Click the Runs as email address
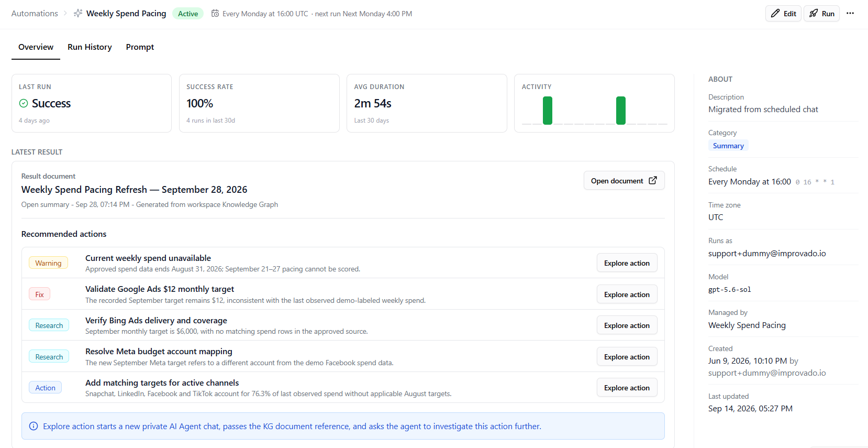This screenshot has width=868, height=448. (x=767, y=254)
